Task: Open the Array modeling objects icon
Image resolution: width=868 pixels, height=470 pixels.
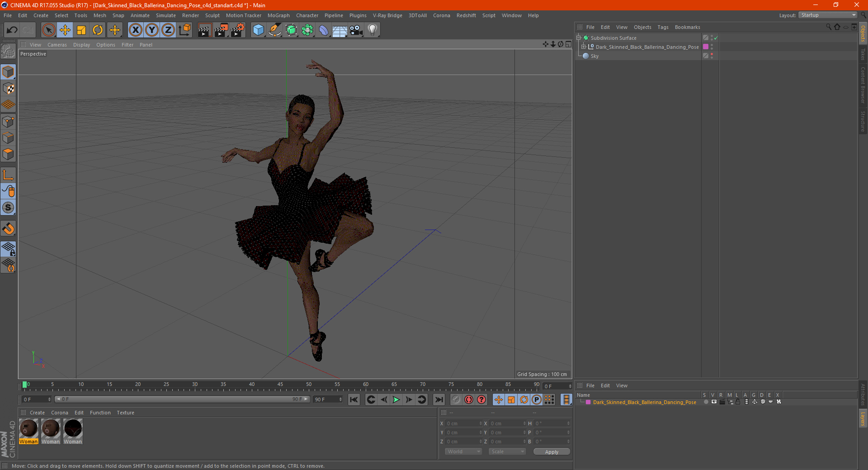Action: (x=307, y=30)
